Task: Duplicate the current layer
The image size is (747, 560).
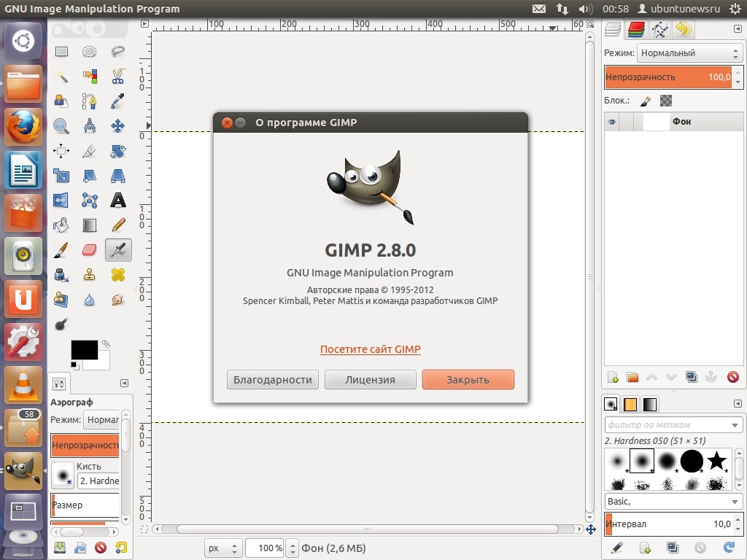Action: [x=692, y=377]
